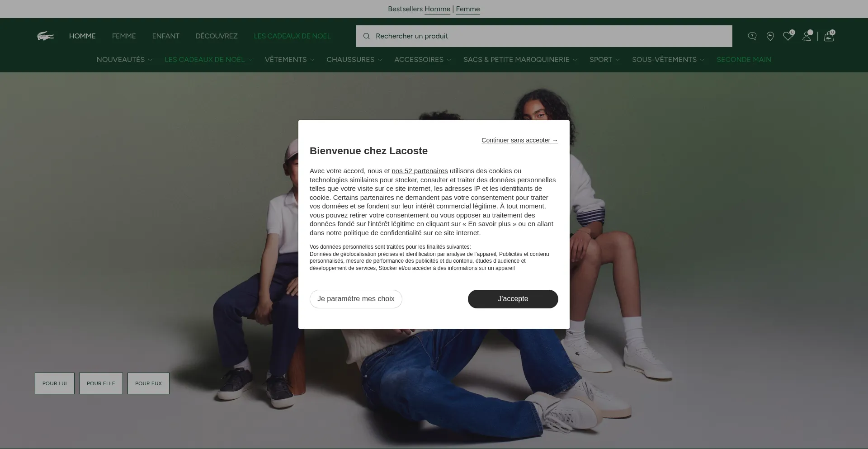The width and height of the screenshot is (868, 449).
Task: View the wishlist heart icon
Action: click(x=788, y=36)
